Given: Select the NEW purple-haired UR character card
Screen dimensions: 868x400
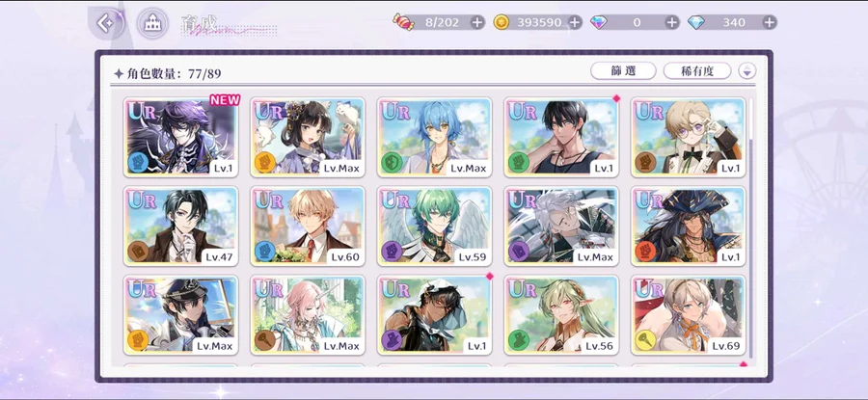Looking at the screenshot, I should coord(180,137).
